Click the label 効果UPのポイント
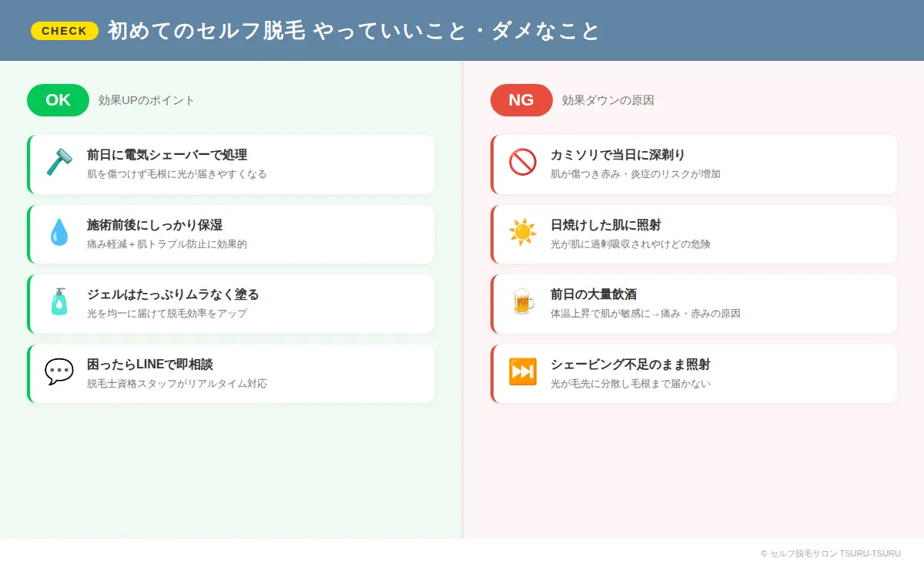This screenshot has height=578, width=924. click(146, 100)
